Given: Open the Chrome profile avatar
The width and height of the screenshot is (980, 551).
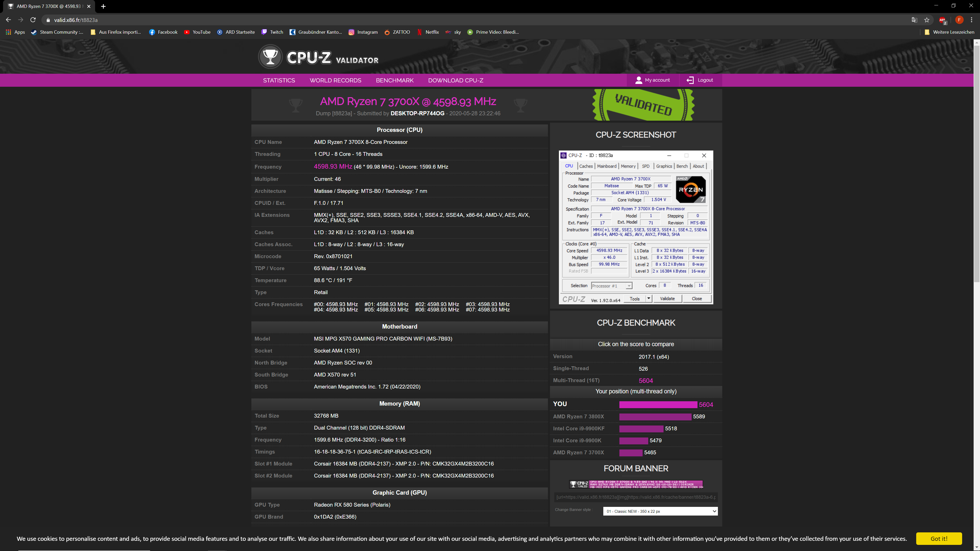Looking at the screenshot, I should [x=959, y=20].
